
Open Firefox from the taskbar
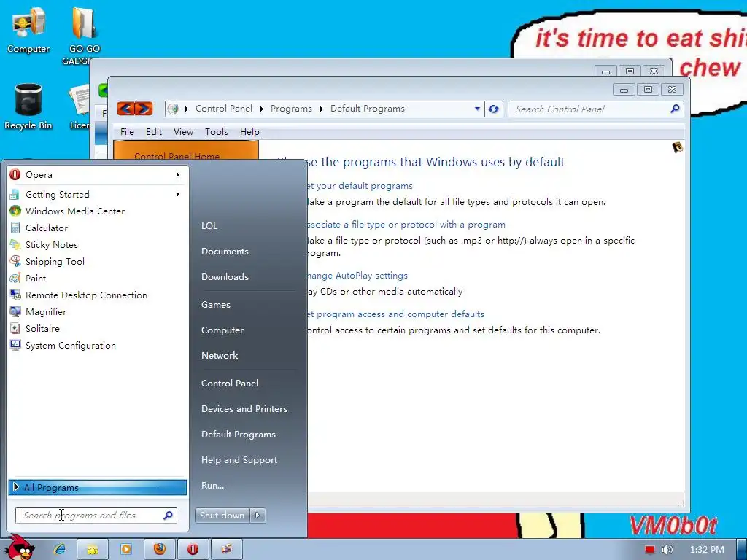[x=160, y=550]
